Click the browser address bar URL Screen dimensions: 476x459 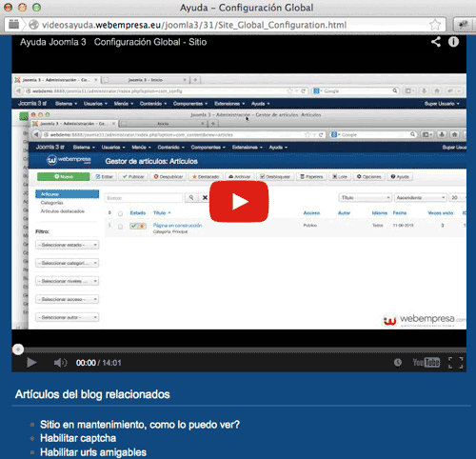click(194, 25)
